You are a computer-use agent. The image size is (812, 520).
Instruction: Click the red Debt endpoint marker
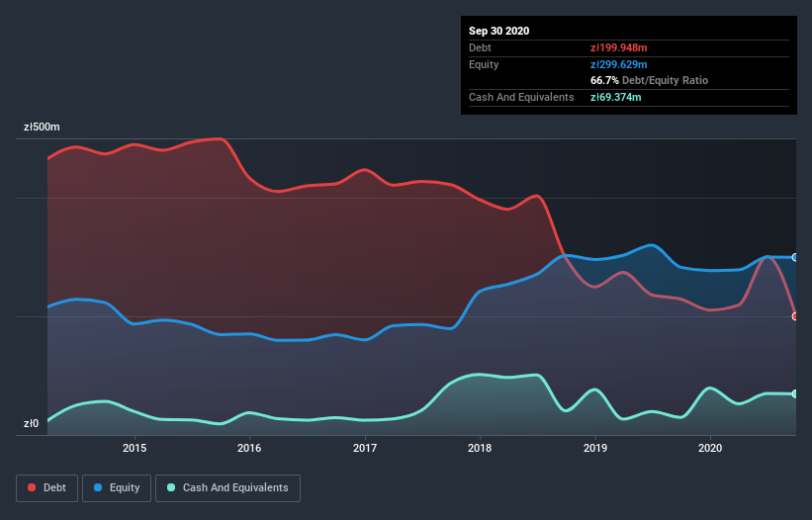tap(795, 316)
